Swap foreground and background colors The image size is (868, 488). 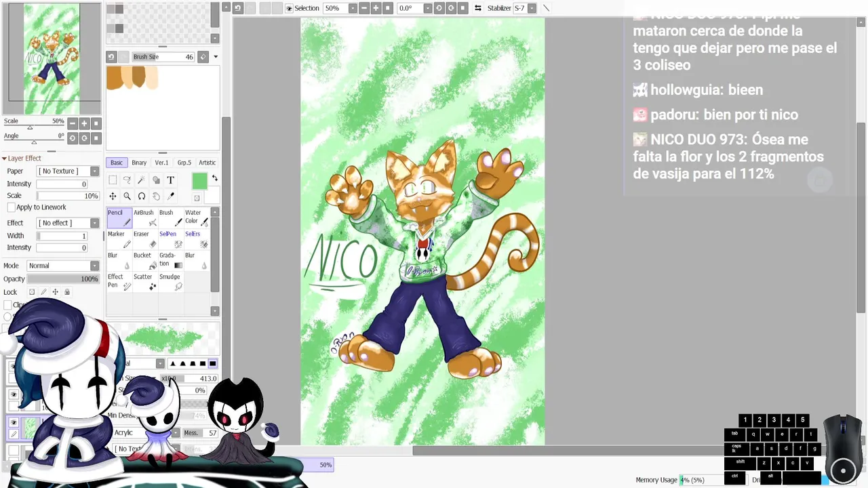pos(214,178)
